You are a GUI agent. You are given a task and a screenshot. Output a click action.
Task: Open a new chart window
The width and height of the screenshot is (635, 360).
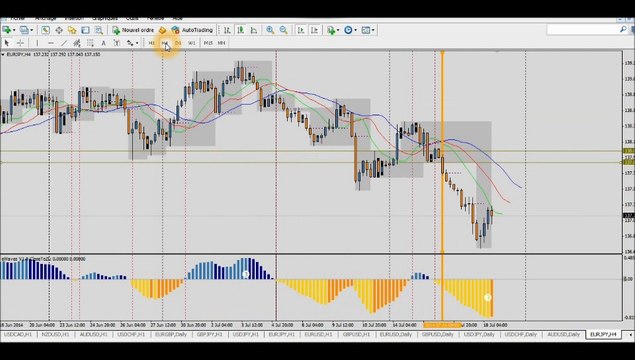click(6, 30)
